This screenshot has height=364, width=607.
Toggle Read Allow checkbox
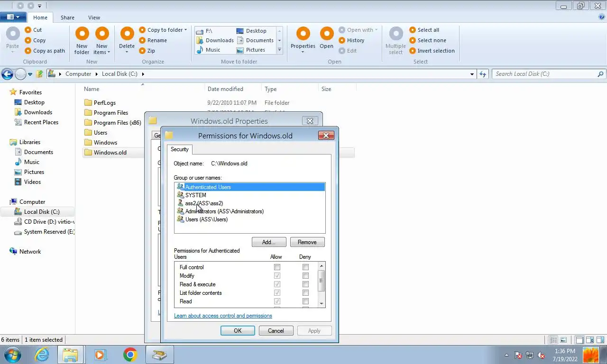pos(277,301)
